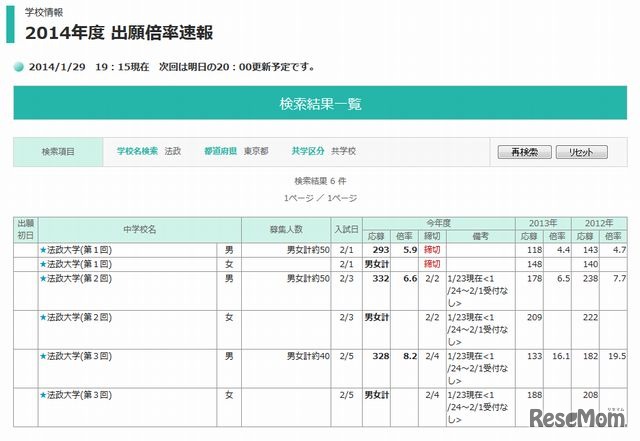Click the 学校名検索 label

[x=137, y=151]
